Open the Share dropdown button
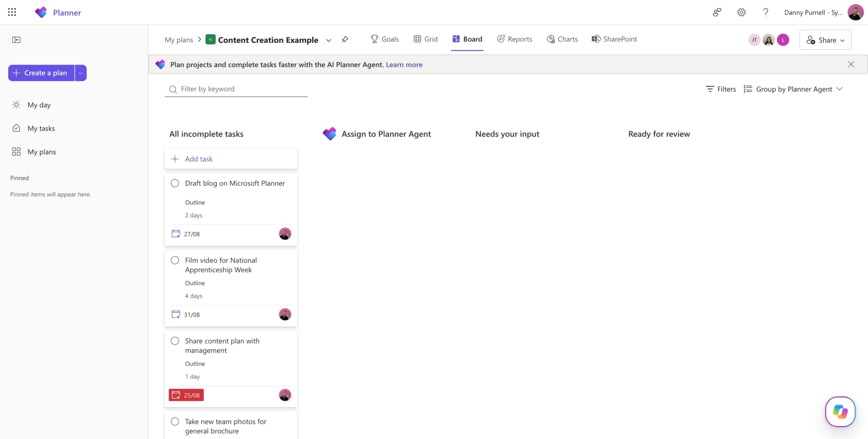Viewport: 868px width, 439px height. [x=825, y=40]
